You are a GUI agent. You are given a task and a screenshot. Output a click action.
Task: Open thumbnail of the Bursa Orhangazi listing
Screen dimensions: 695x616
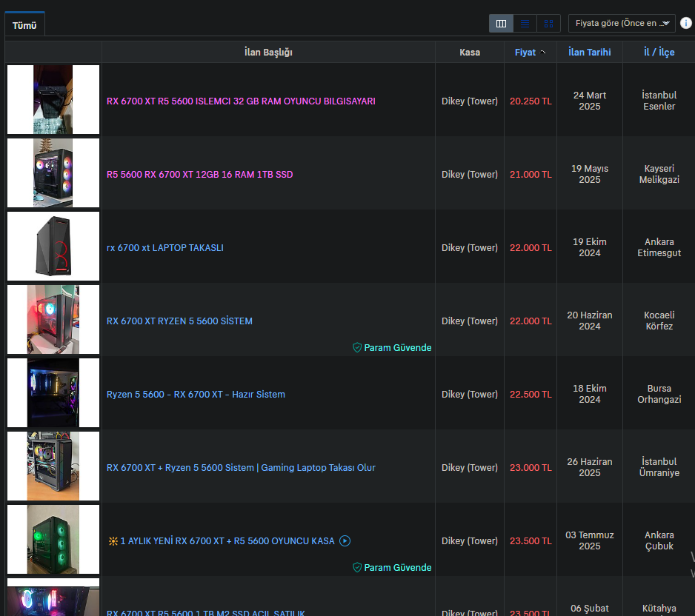(53, 393)
